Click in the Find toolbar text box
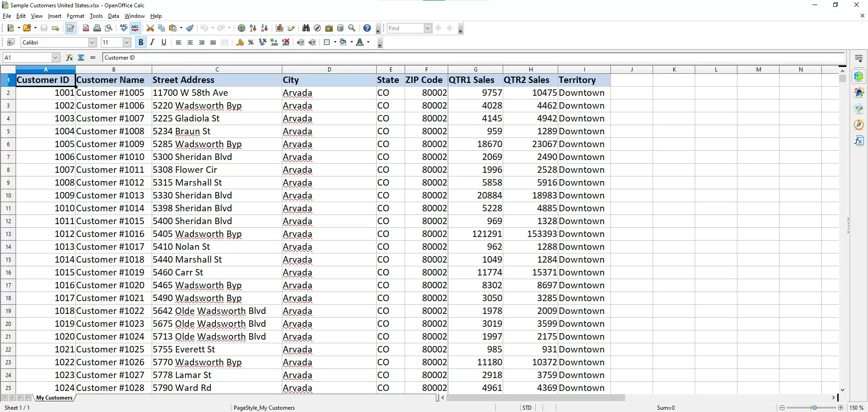The image size is (868, 412). click(x=405, y=28)
